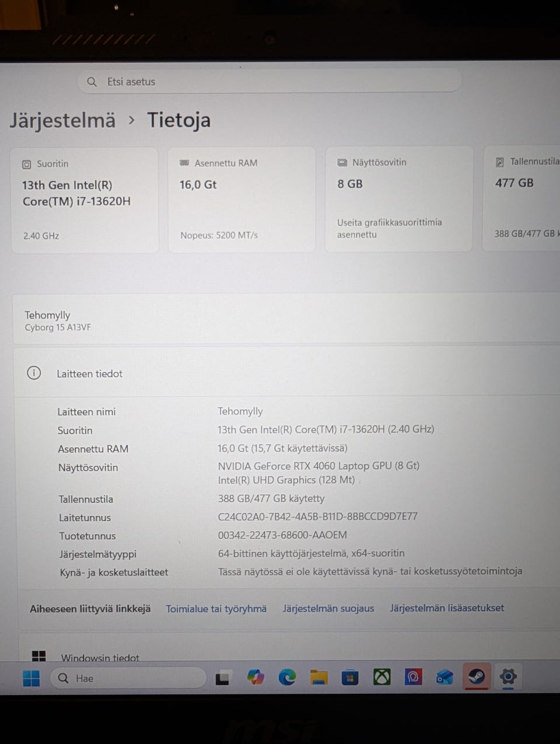The image size is (560, 744).
Task: Go back to Järjestelmä via breadcrumb
Action: click(62, 120)
